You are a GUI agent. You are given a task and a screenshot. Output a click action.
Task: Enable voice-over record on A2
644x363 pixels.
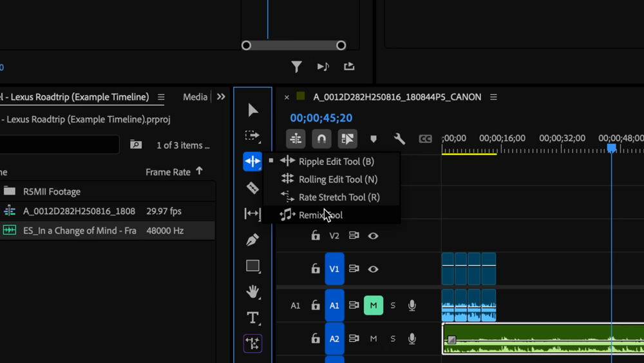click(412, 338)
